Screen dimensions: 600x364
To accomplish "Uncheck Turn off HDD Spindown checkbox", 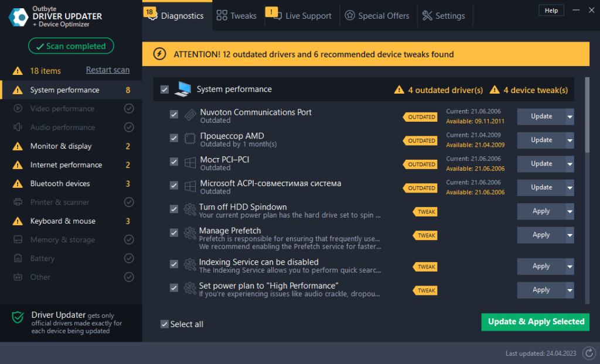I will [x=174, y=209].
